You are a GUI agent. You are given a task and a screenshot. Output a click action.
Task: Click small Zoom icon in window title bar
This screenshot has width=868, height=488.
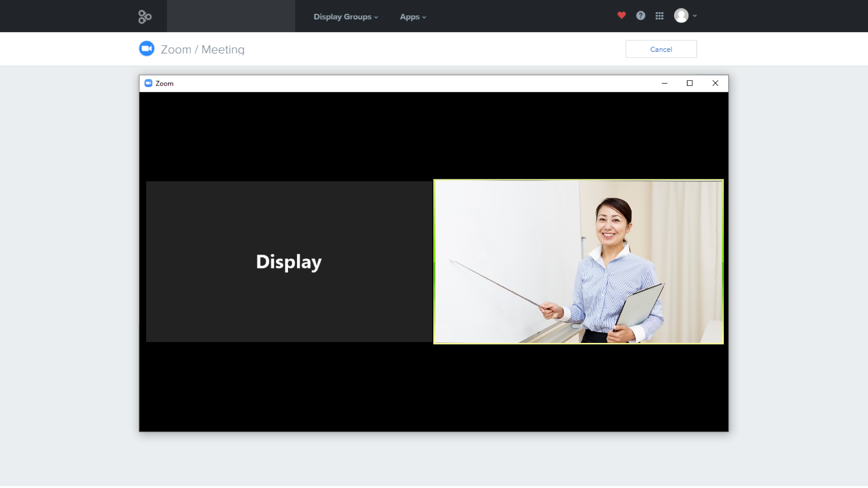[x=148, y=83]
